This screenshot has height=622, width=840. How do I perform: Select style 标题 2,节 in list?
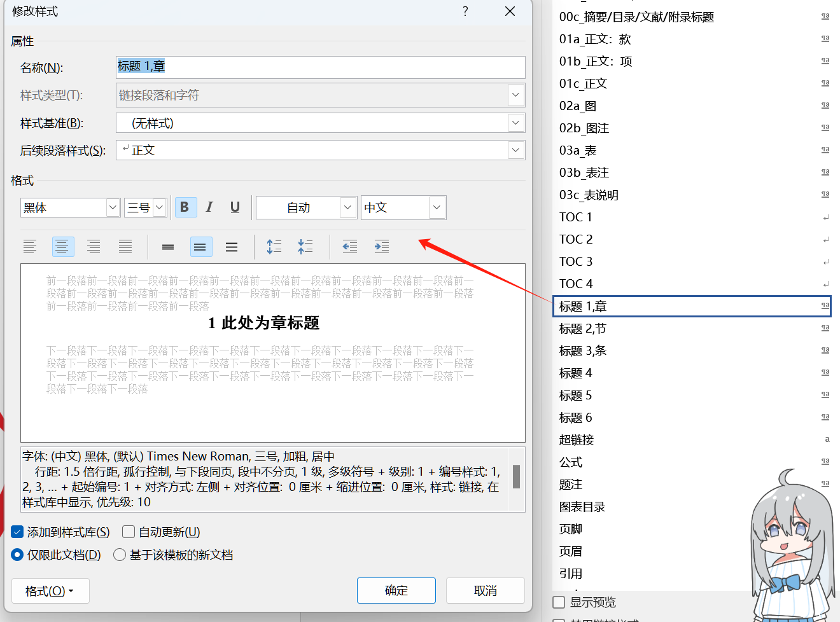[x=692, y=328]
